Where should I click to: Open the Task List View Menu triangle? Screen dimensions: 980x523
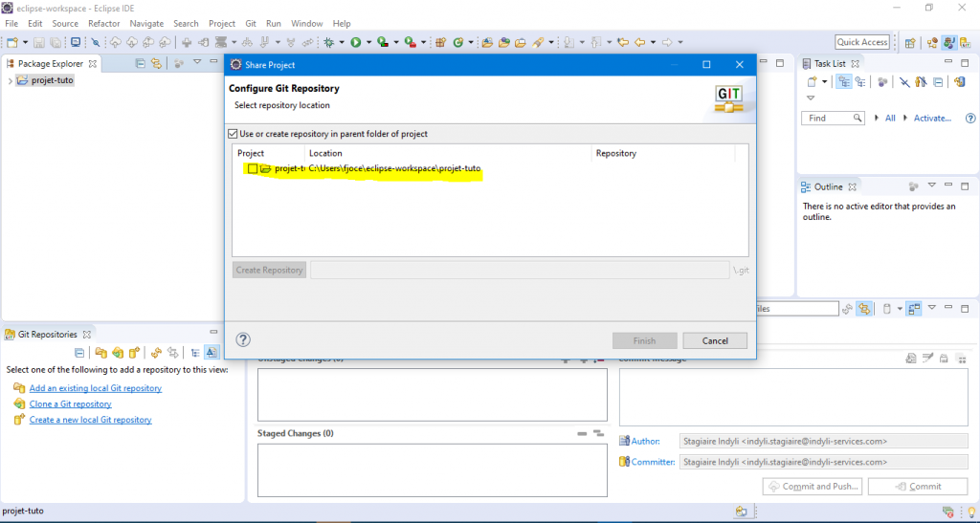[x=811, y=98]
